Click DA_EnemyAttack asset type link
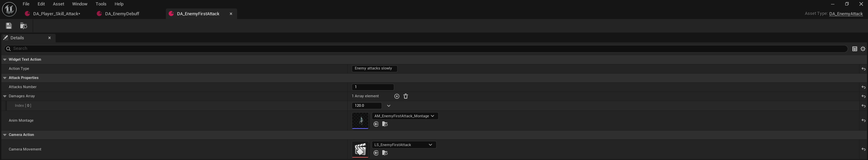This screenshot has width=868, height=160. pos(846,14)
